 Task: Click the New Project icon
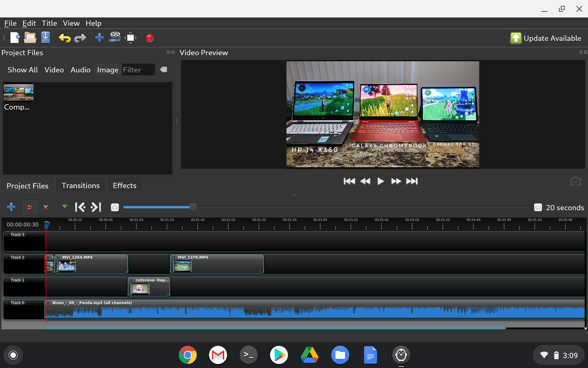tap(15, 38)
